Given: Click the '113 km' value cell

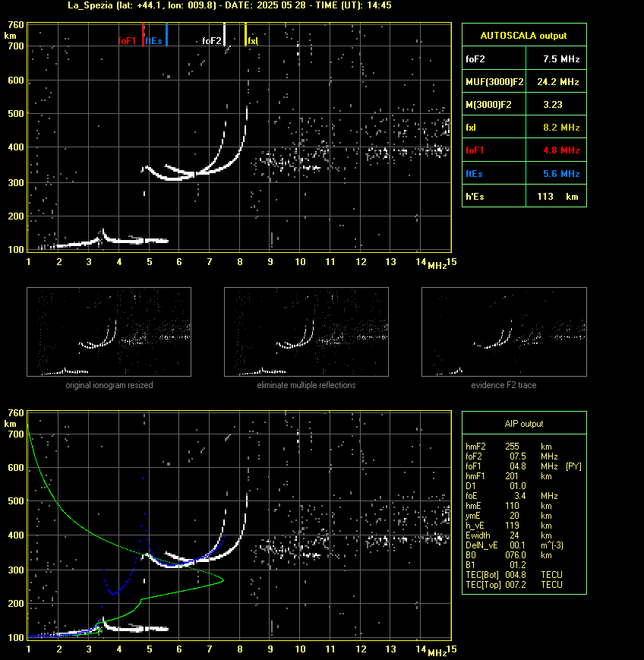Looking at the screenshot, I should [x=557, y=197].
